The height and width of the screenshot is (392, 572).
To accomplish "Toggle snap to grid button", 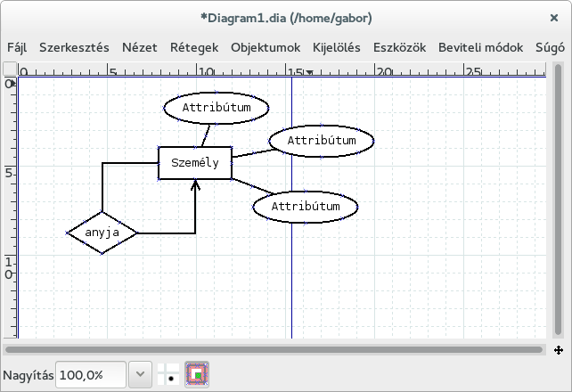I will (168, 375).
